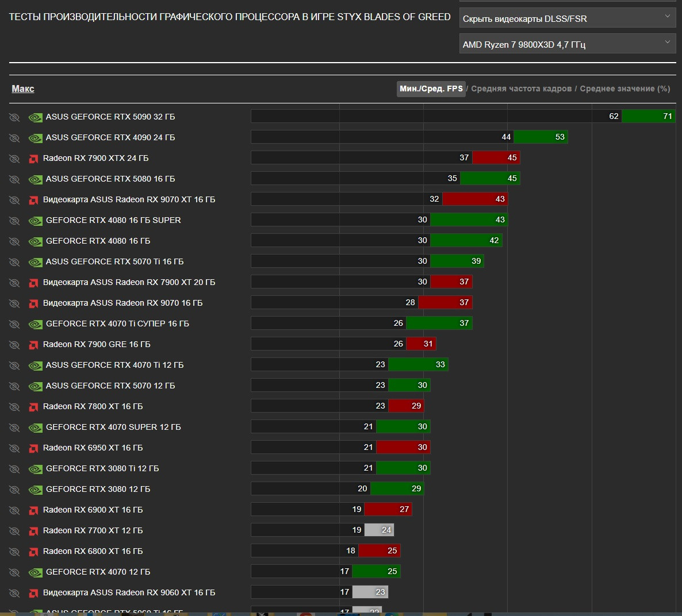Click the green 53 FPS bar for RTX 4090

540,137
